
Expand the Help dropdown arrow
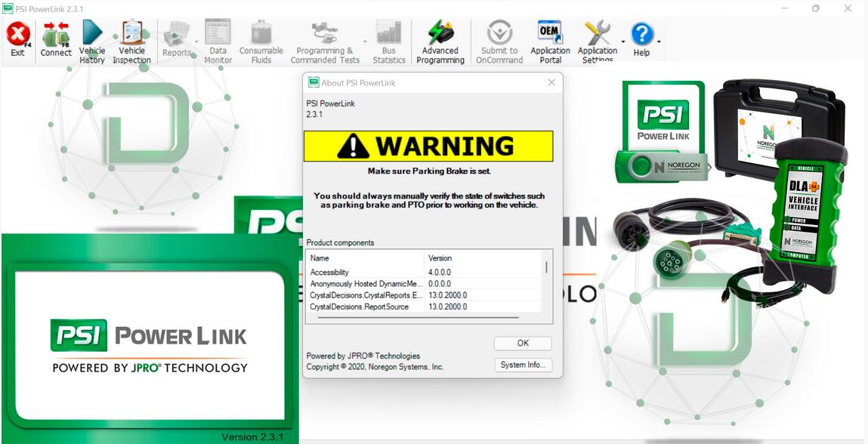click(x=658, y=42)
